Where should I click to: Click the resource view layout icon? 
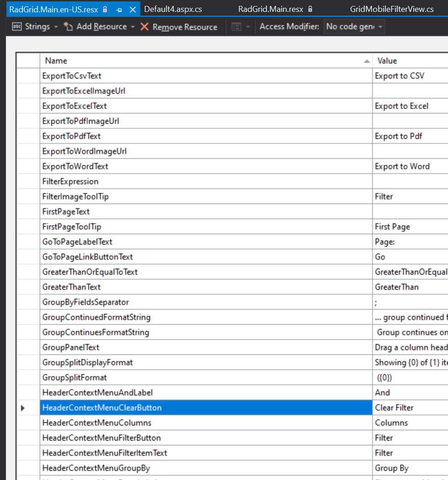click(236, 27)
